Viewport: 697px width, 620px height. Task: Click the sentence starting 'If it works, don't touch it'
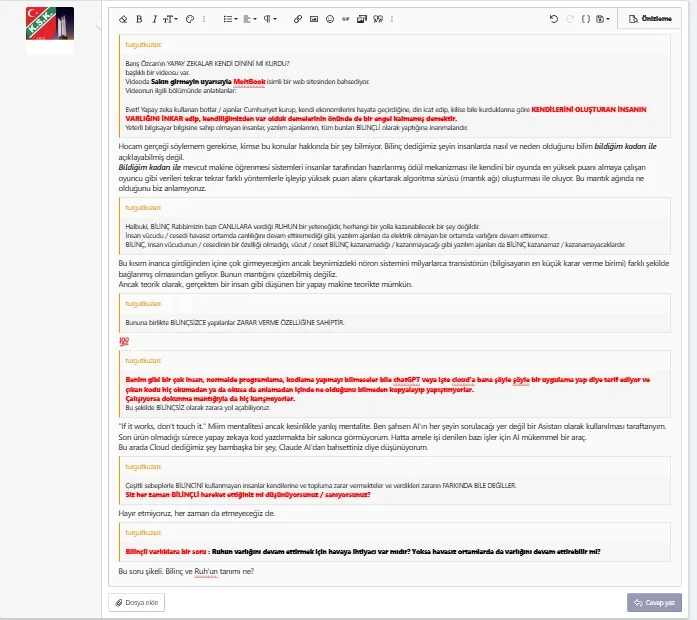click(392, 426)
